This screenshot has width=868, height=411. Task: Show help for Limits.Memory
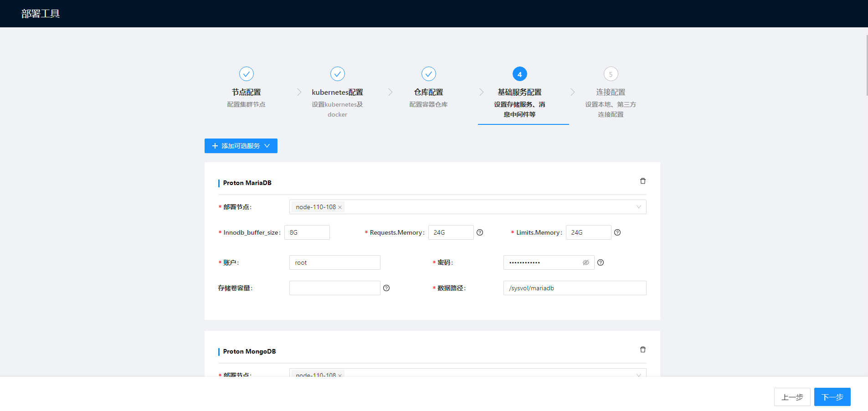coord(617,232)
